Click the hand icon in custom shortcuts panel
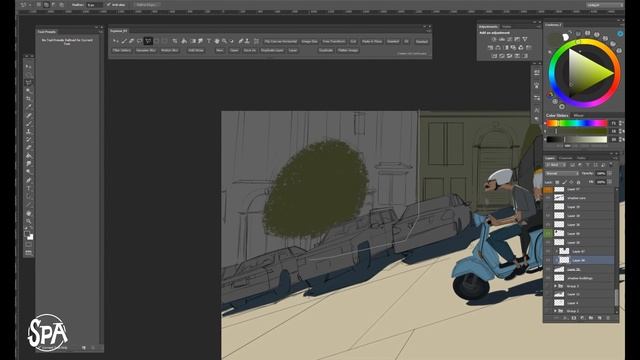The height and width of the screenshot is (360, 640). (x=217, y=41)
